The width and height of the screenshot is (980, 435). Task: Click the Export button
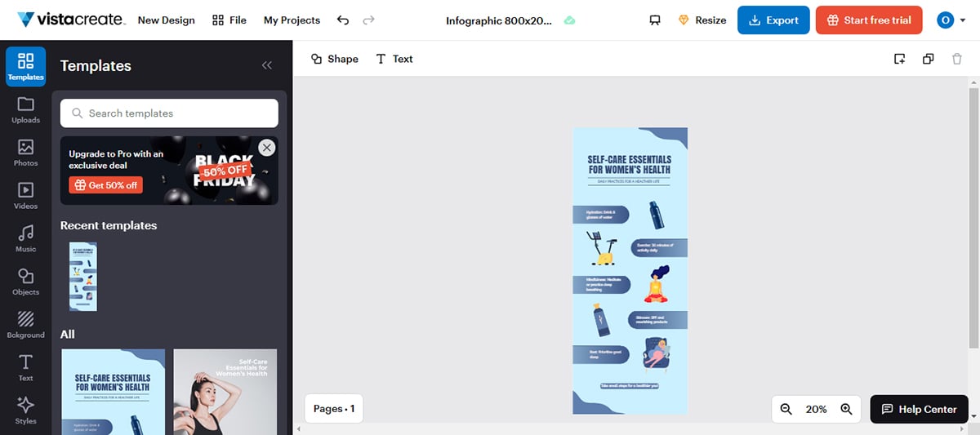coord(773,20)
